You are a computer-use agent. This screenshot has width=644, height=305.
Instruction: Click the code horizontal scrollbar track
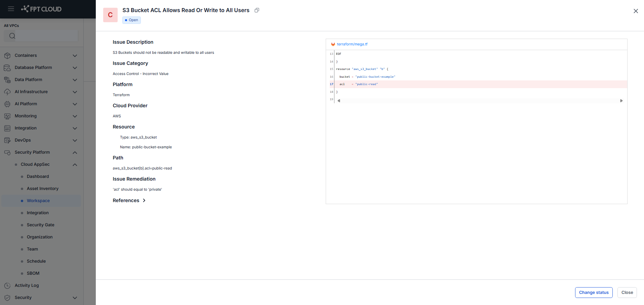coord(480,101)
